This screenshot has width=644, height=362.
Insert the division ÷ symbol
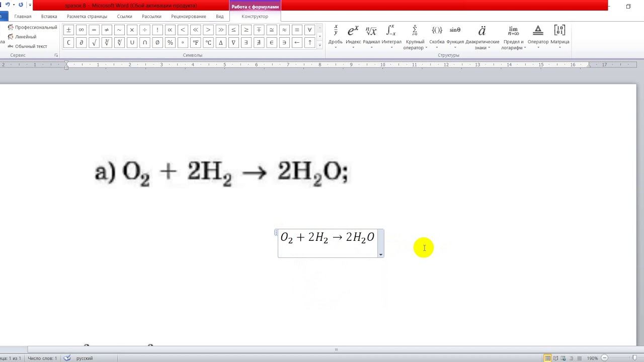pos(144,30)
